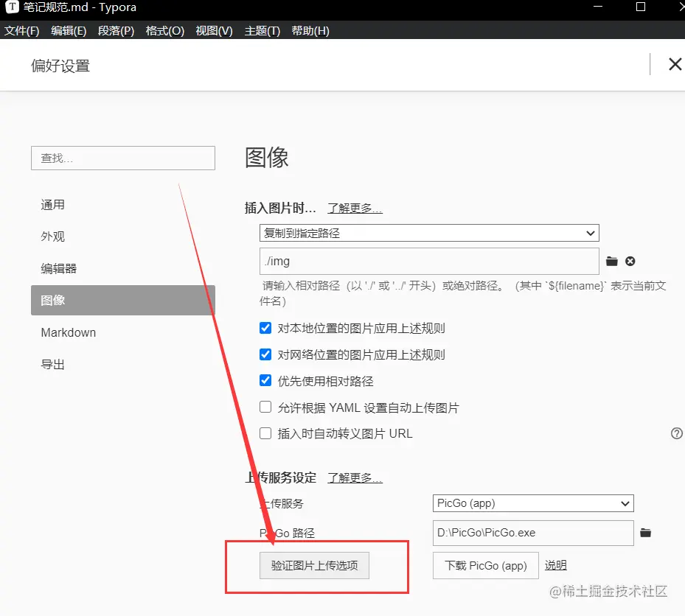Select the 外观 settings category

click(x=122, y=237)
